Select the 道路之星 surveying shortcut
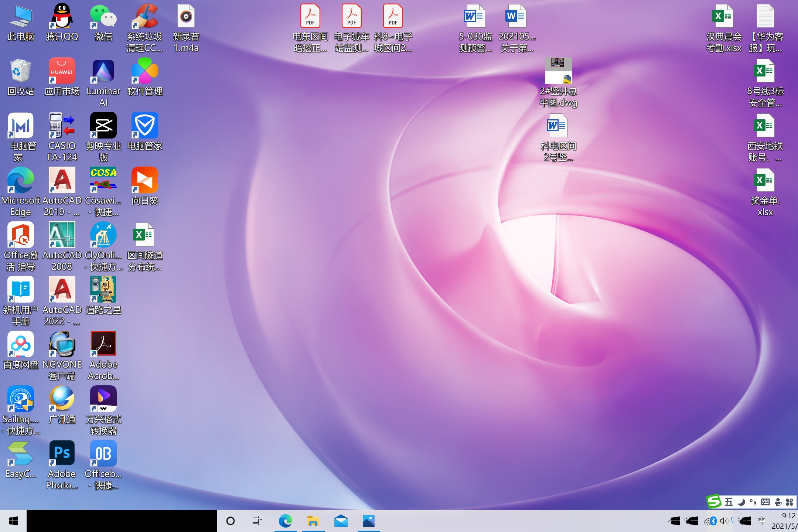 (103, 296)
